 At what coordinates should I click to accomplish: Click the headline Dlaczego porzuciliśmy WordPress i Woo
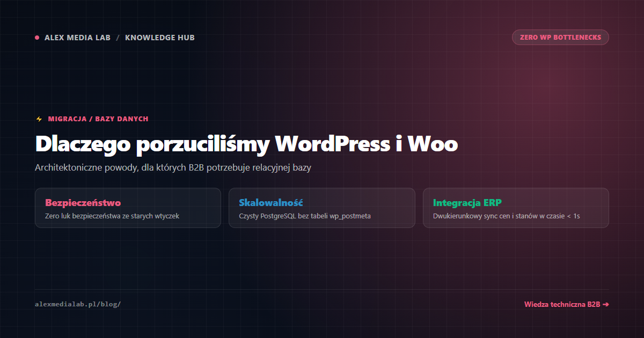pos(246,144)
